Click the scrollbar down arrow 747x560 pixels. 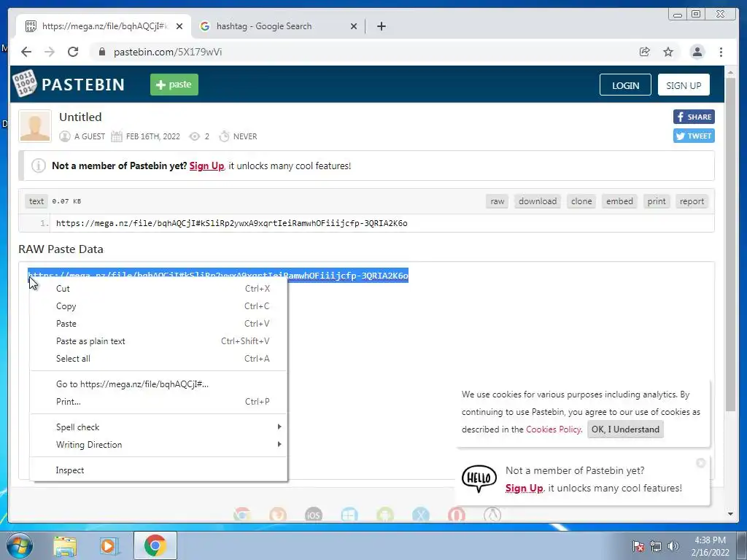coord(730,514)
